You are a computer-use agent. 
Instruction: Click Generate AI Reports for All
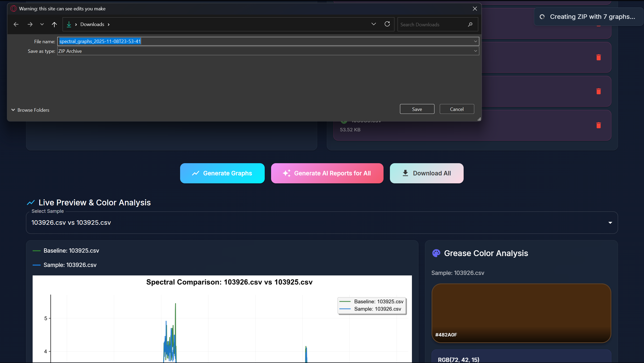[327, 173]
